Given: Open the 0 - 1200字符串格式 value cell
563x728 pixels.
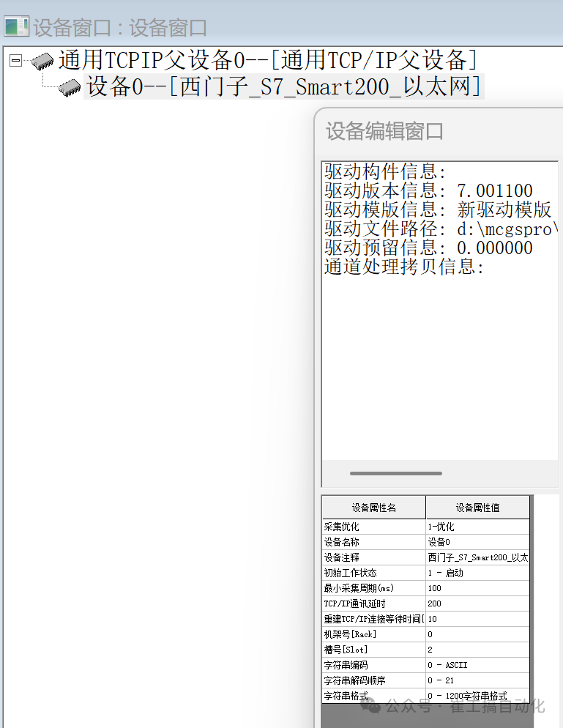Looking at the screenshot, I should click(477, 695).
